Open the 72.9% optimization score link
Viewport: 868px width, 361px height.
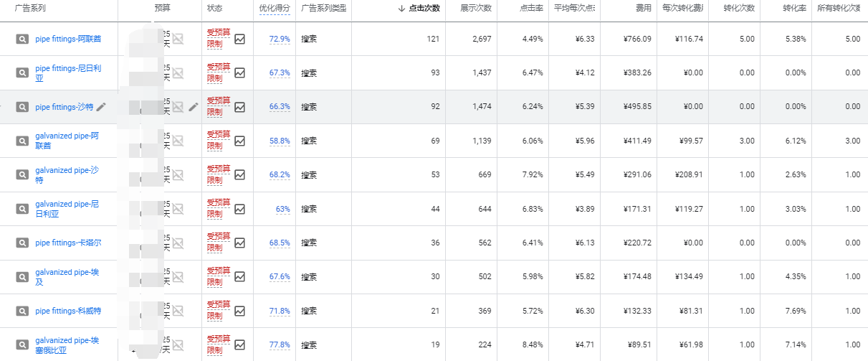[280, 39]
